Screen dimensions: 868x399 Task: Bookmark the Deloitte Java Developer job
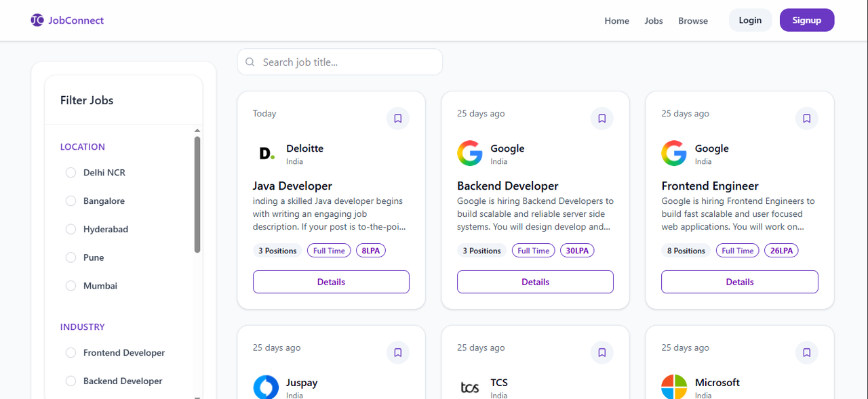[398, 119]
